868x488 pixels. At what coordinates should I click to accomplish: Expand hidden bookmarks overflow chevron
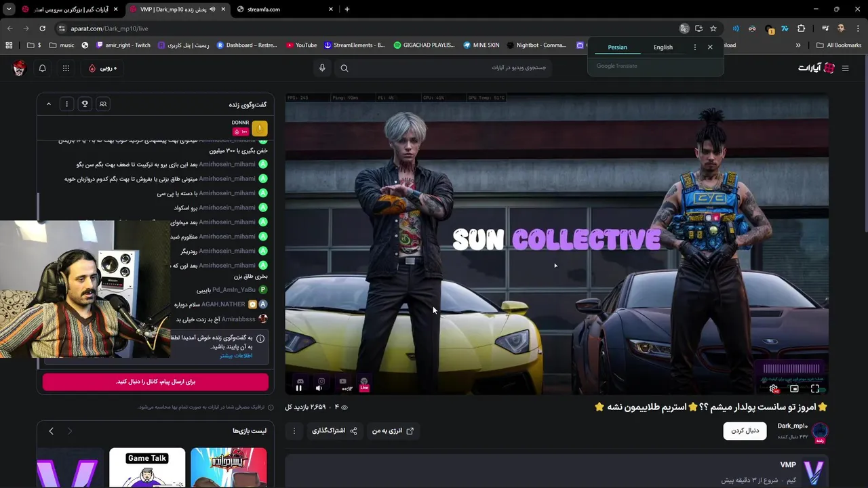[x=798, y=45]
